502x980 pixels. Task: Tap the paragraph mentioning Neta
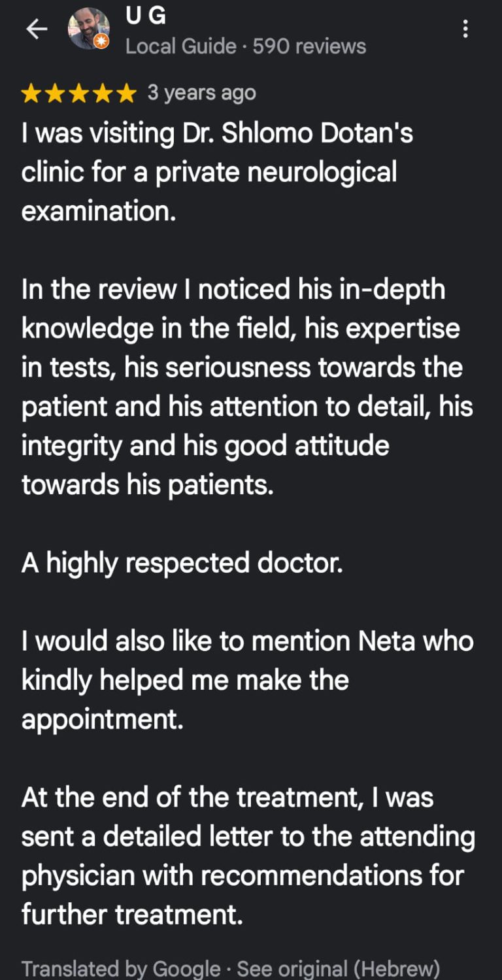click(247, 680)
